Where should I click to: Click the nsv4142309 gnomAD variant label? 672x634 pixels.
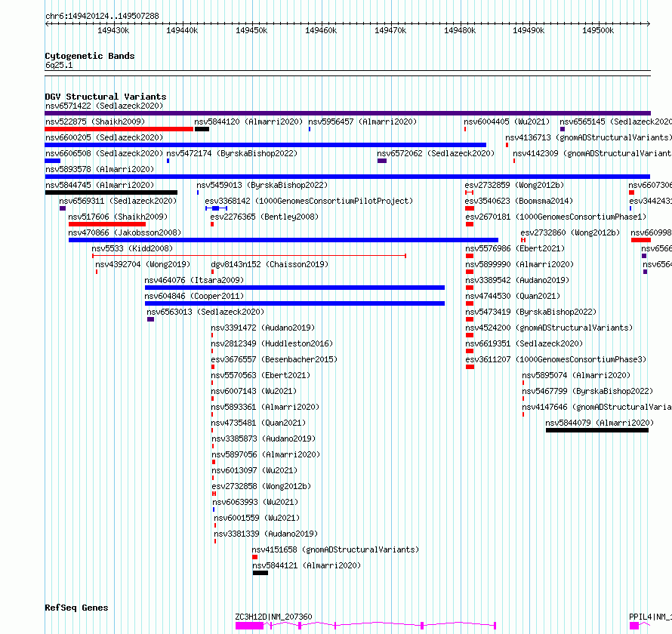[592, 153]
